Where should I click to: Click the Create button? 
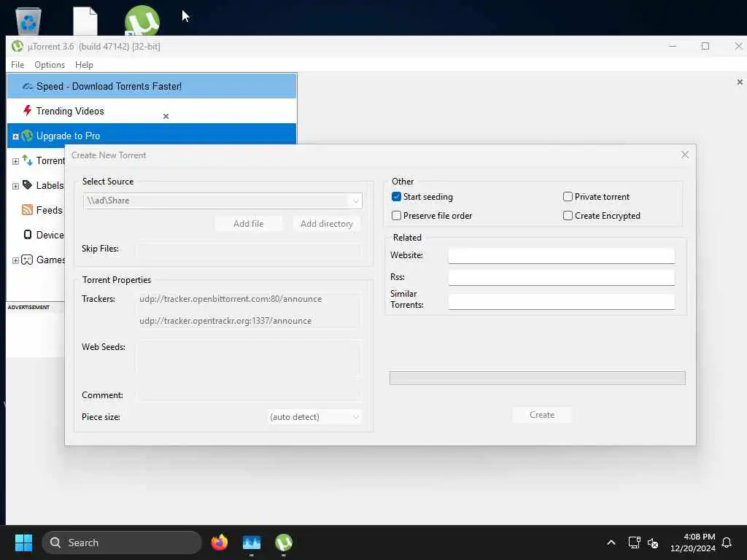pyautogui.click(x=542, y=415)
